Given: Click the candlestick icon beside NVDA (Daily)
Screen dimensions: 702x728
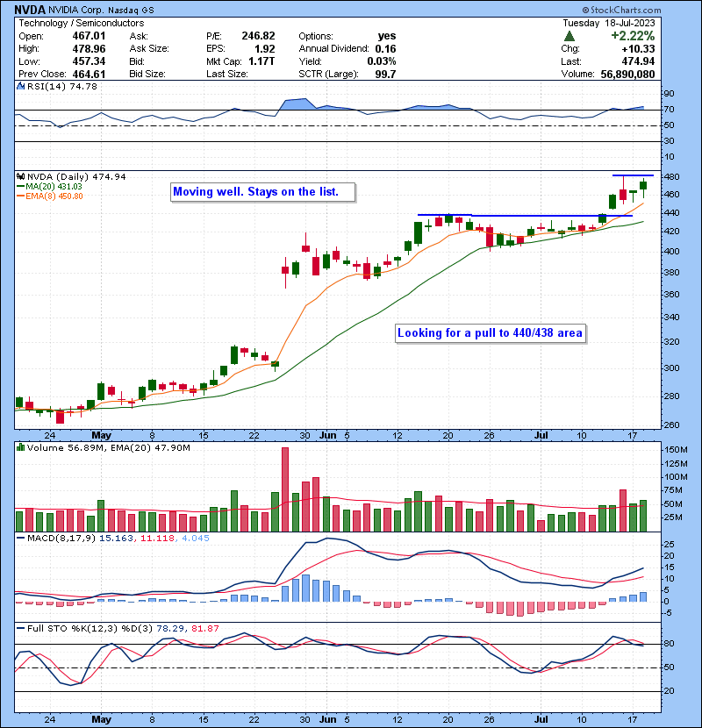Looking at the screenshot, I should pyautogui.click(x=20, y=176).
